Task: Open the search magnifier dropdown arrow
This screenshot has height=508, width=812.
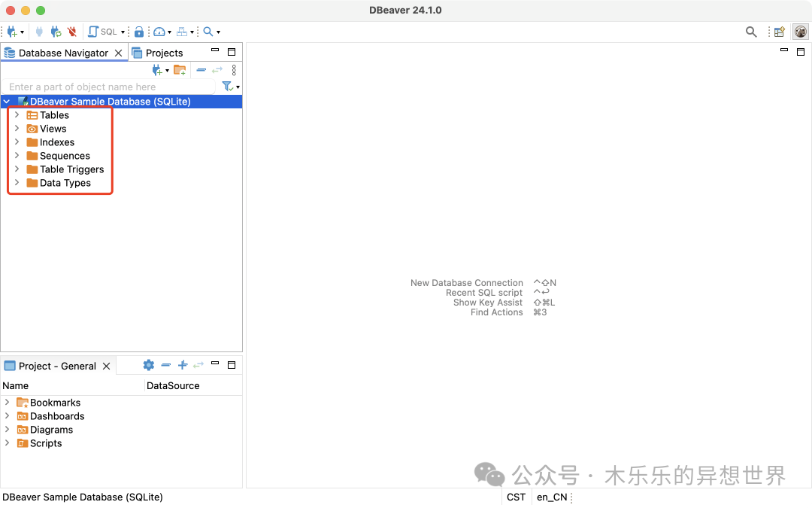Action: [x=219, y=32]
